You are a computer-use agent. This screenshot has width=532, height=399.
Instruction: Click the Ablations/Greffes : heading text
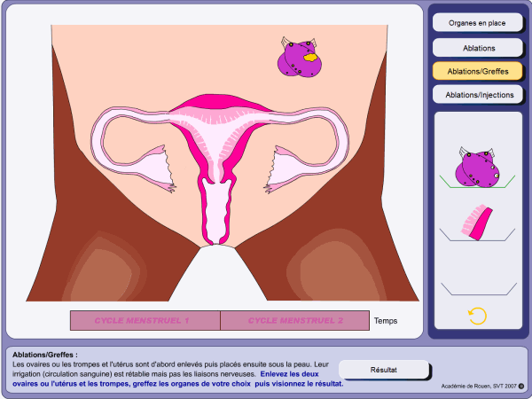click(45, 355)
